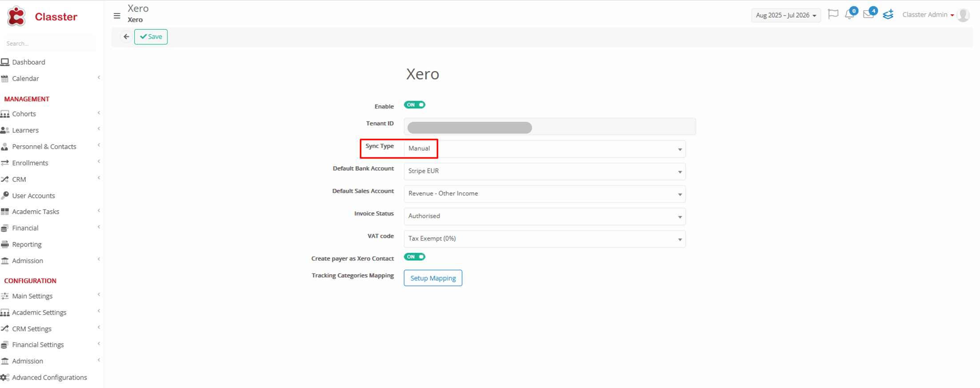Image resolution: width=980 pixels, height=388 pixels.
Task: Open the messages envelope icon
Action: (868, 14)
